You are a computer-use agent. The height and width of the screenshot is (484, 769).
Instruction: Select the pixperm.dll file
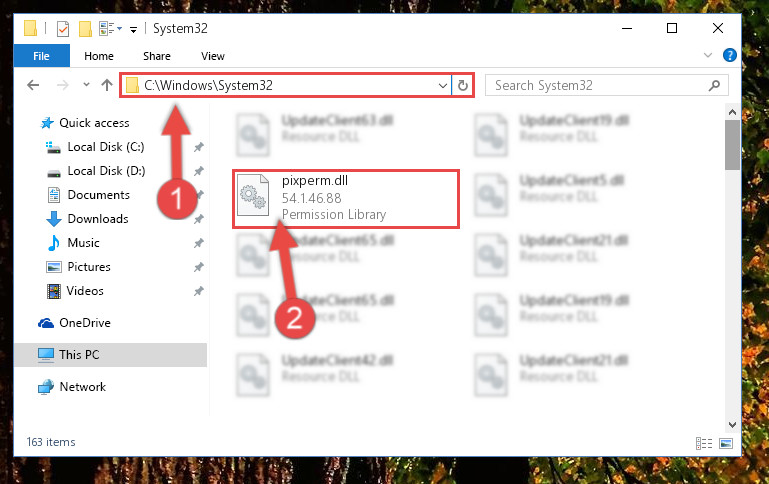pos(346,199)
